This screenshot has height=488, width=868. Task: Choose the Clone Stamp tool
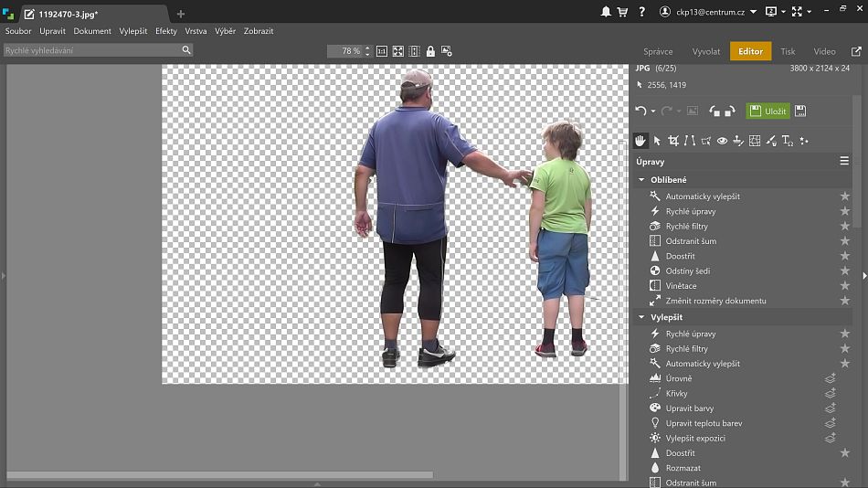(738, 141)
